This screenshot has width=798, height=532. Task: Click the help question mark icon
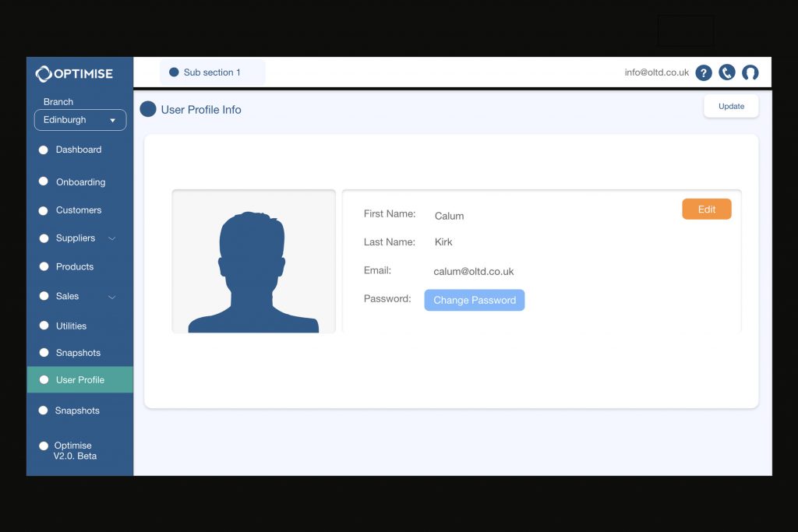pyautogui.click(x=704, y=72)
